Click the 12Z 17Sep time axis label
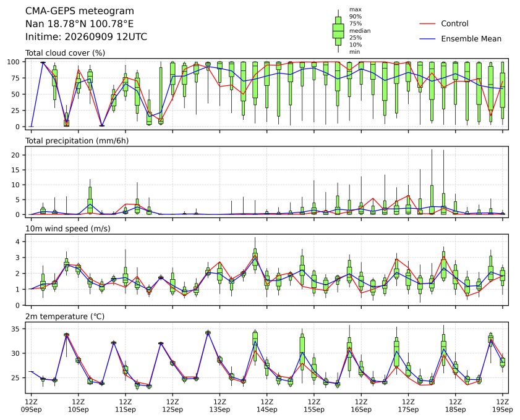520x420 pixels. click(x=408, y=406)
